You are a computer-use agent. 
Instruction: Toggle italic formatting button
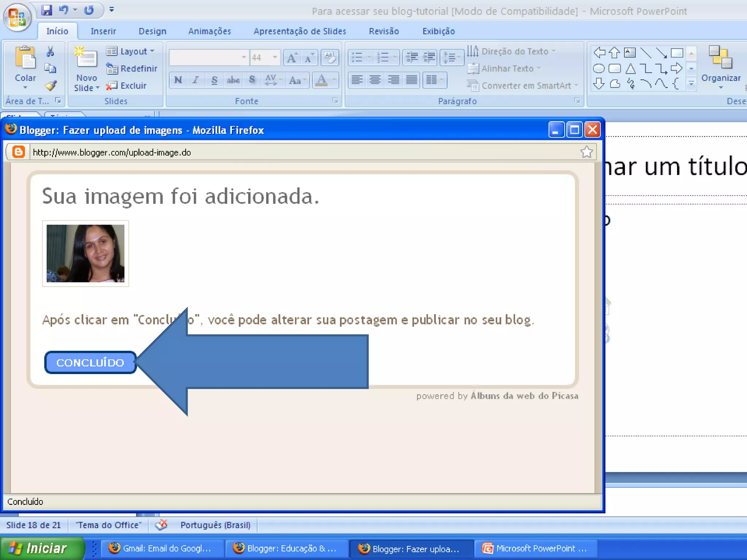(x=196, y=80)
